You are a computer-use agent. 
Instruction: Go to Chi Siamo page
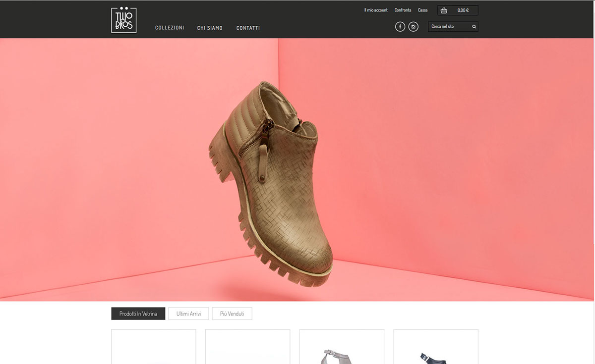[x=210, y=28]
